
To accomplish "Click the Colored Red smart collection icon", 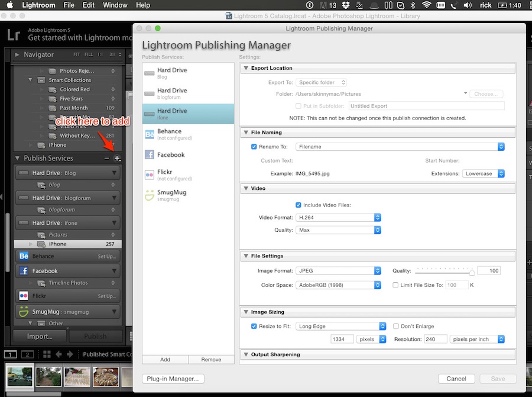I will point(52,90).
